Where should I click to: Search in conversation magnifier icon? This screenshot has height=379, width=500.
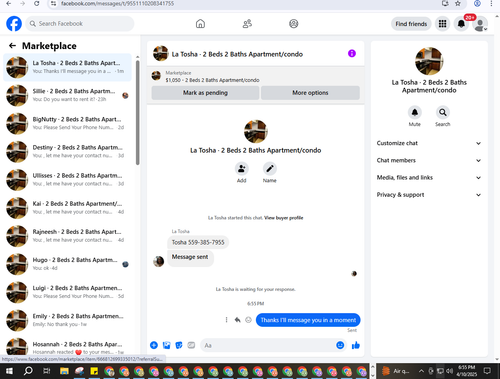443,112
